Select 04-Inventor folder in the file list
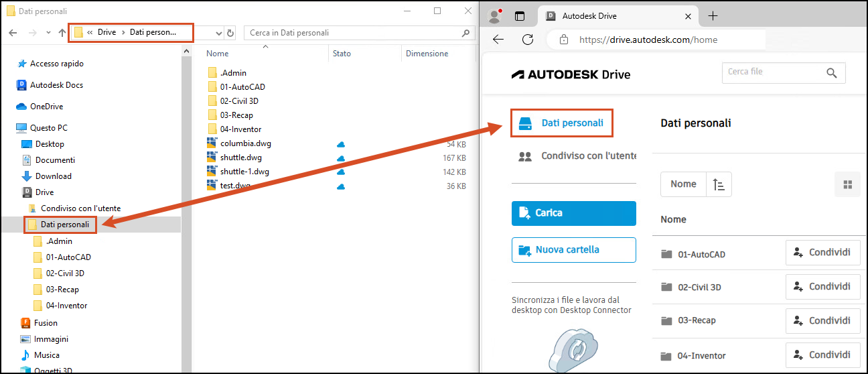 (x=240, y=129)
